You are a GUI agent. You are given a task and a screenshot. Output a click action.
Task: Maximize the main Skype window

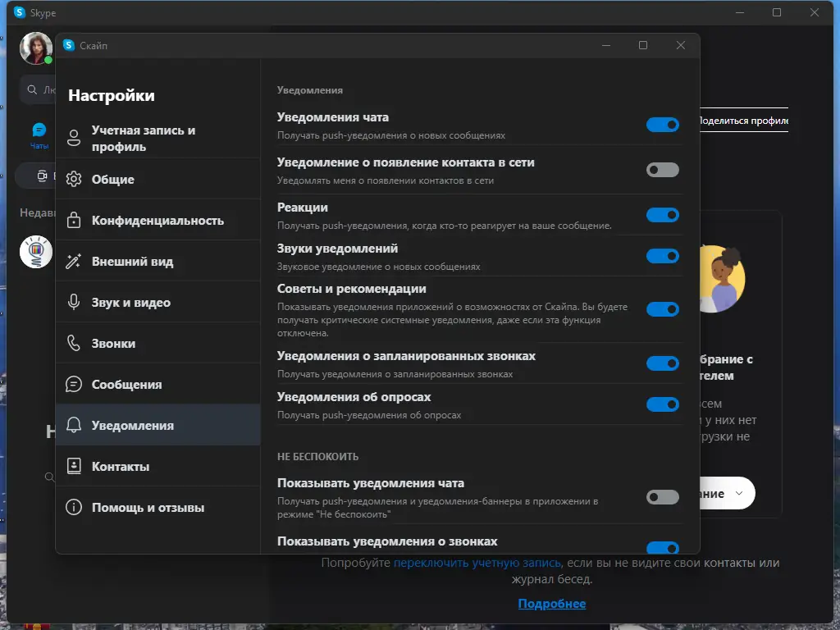click(777, 12)
